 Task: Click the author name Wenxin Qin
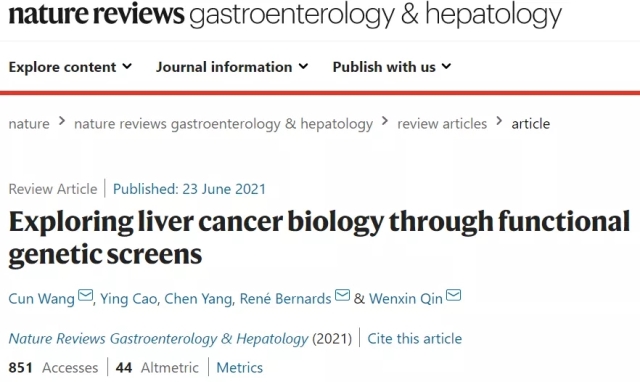pos(406,299)
